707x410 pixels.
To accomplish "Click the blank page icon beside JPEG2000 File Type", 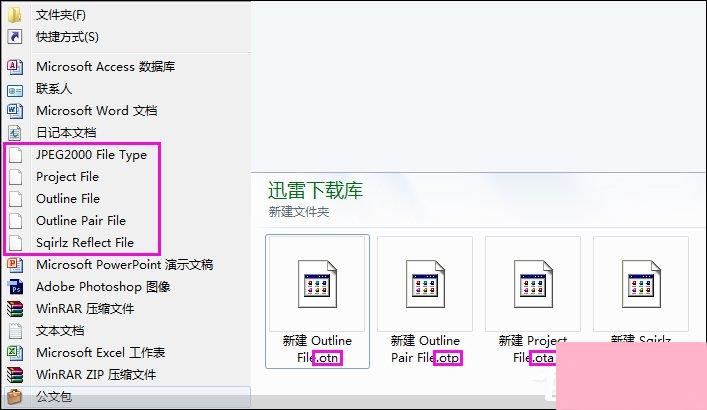I will tap(16, 155).
